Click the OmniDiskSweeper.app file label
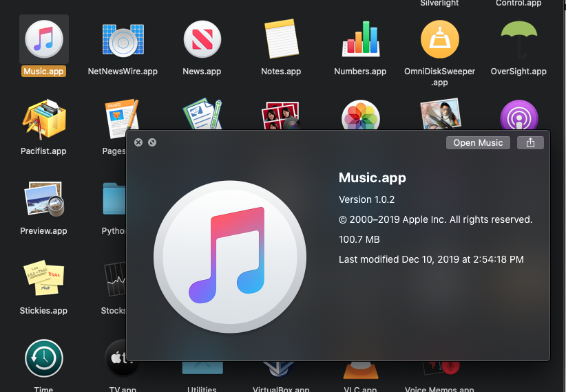 (x=440, y=77)
